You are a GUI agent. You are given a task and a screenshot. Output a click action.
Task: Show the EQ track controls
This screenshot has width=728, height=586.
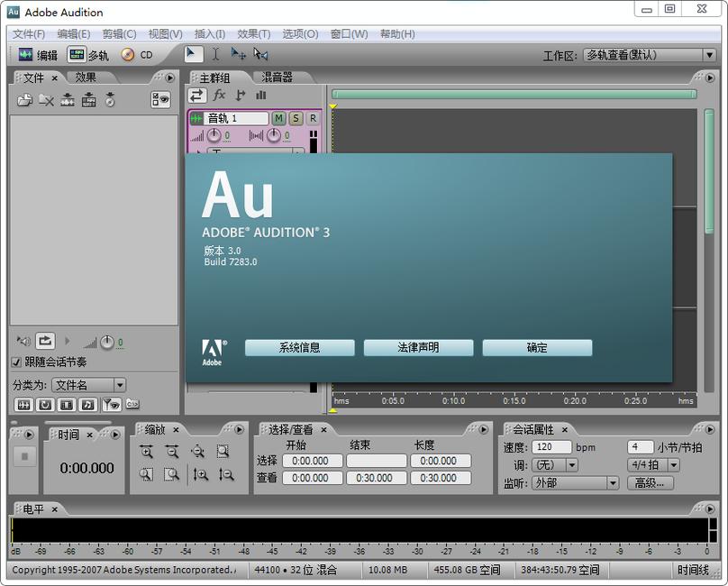(x=261, y=96)
